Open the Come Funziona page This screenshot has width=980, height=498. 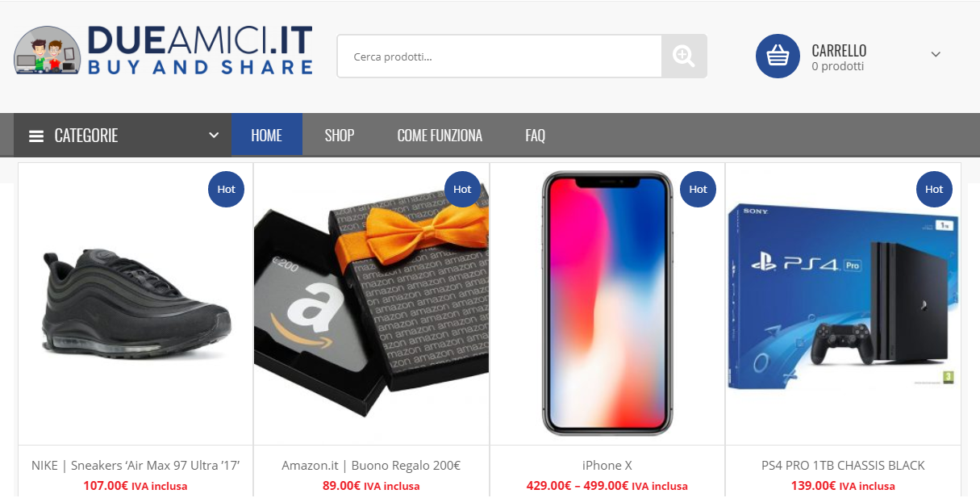pos(440,135)
